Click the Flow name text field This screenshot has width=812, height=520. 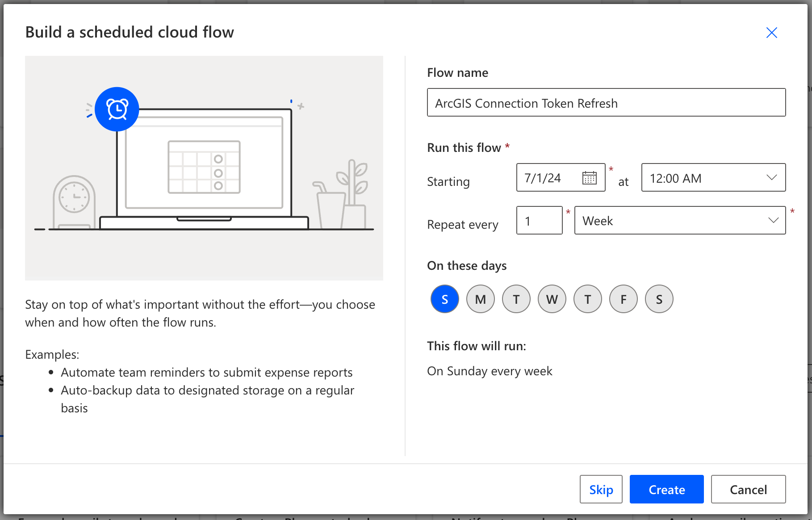[606, 103]
